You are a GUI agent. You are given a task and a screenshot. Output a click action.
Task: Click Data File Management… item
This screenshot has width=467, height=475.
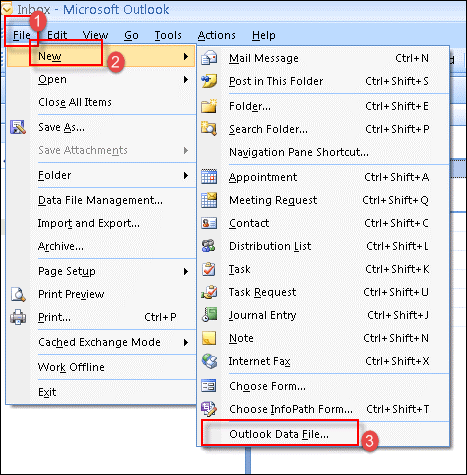pos(100,200)
